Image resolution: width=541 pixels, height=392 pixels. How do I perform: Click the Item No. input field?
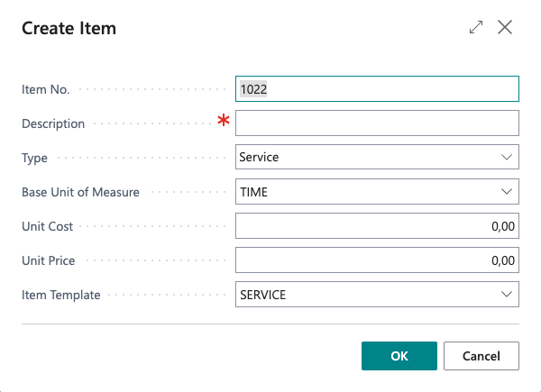[x=377, y=89]
